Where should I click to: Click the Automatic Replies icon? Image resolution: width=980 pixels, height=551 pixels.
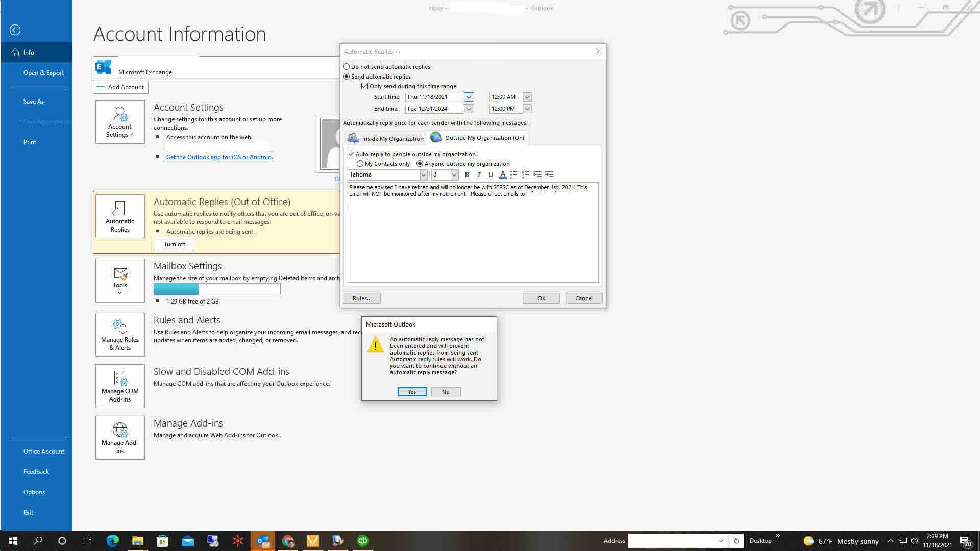[x=119, y=216]
